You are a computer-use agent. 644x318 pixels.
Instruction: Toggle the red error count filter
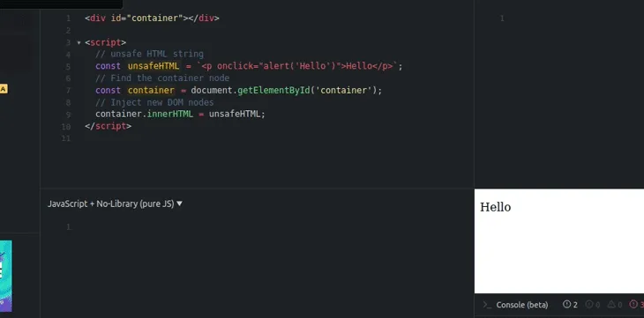coord(638,305)
